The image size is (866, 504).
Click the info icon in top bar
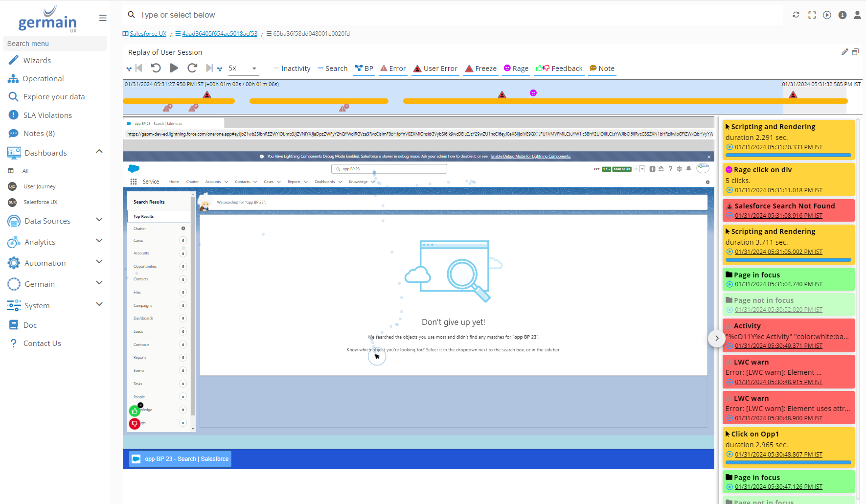point(842,15)
